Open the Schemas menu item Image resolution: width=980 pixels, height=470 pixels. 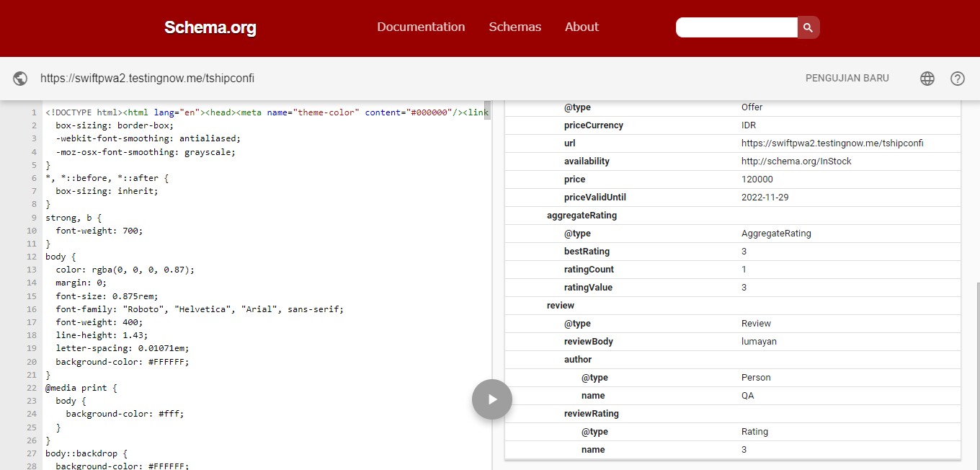point(514,27)
